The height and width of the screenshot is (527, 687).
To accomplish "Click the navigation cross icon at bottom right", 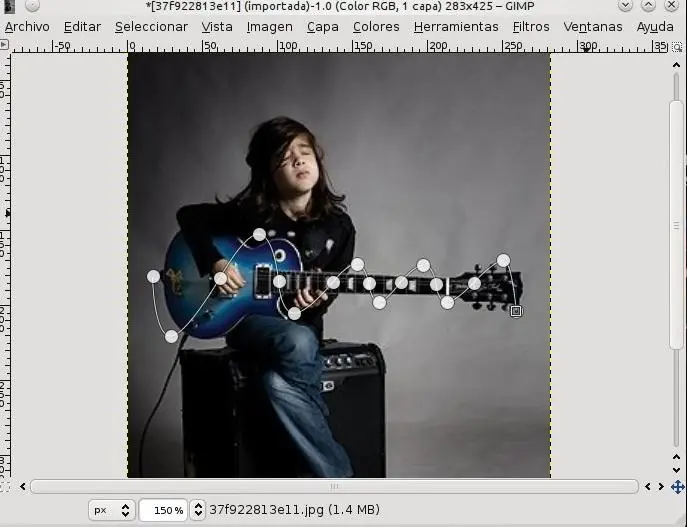I will click(677, 487).
